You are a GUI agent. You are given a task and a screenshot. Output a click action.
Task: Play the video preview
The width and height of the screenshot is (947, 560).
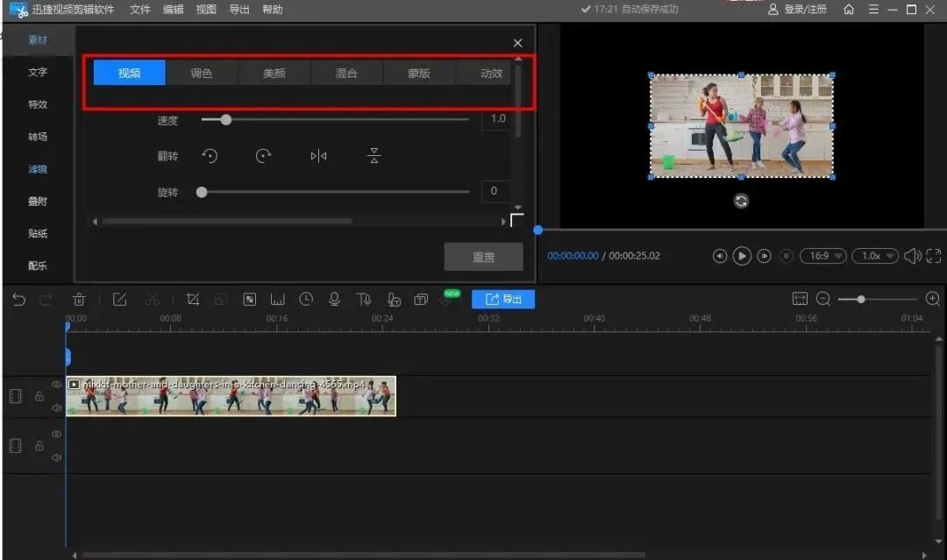742,256
